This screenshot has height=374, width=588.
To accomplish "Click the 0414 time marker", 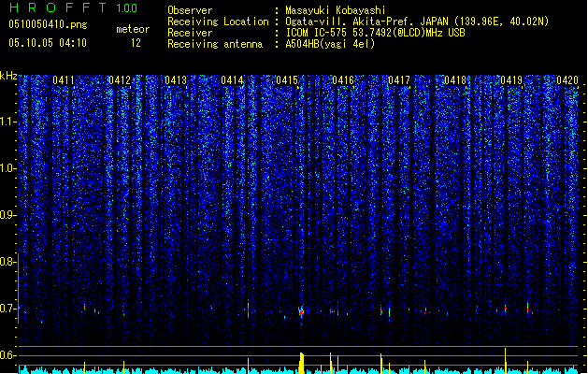I will point(232,80).
